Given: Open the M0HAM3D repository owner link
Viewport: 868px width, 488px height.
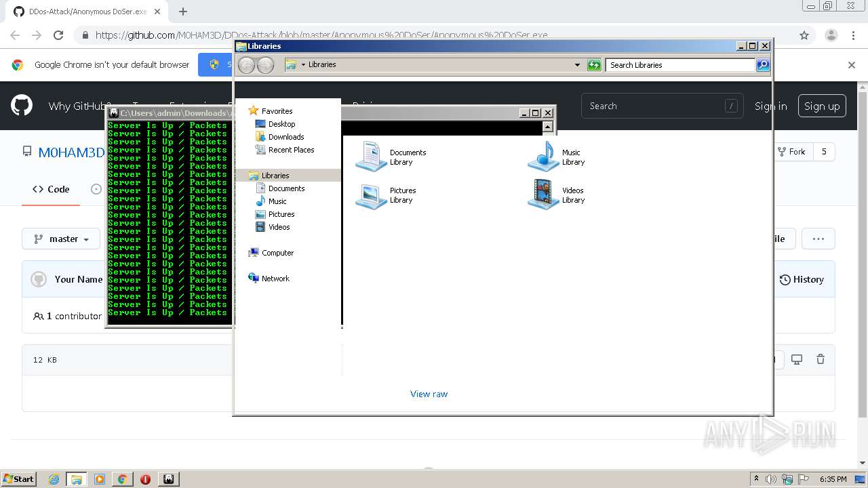Looking at the screenshot, I should click(x=71, y=152).
